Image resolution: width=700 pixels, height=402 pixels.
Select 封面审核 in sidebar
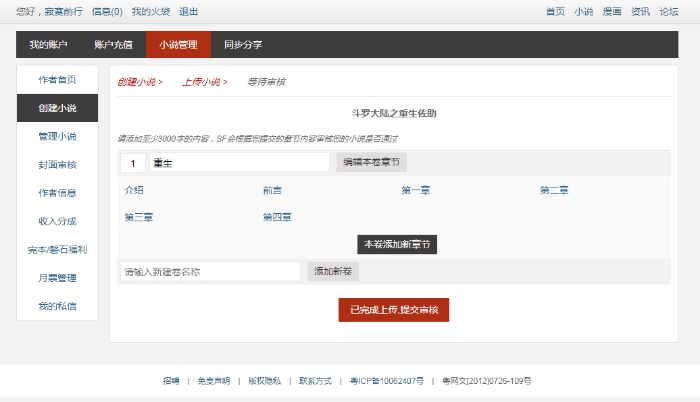[57, 164]
